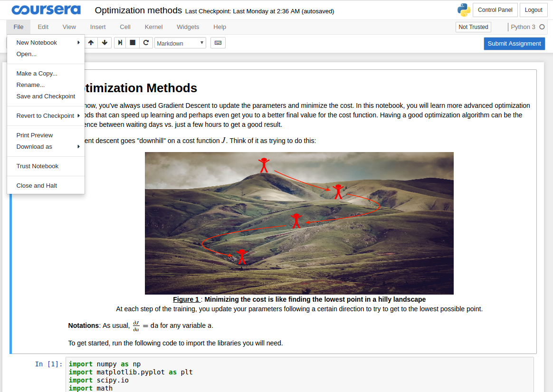Open the Cell menu
Viewport: 553px width, 392px height.
coord(125,27)
